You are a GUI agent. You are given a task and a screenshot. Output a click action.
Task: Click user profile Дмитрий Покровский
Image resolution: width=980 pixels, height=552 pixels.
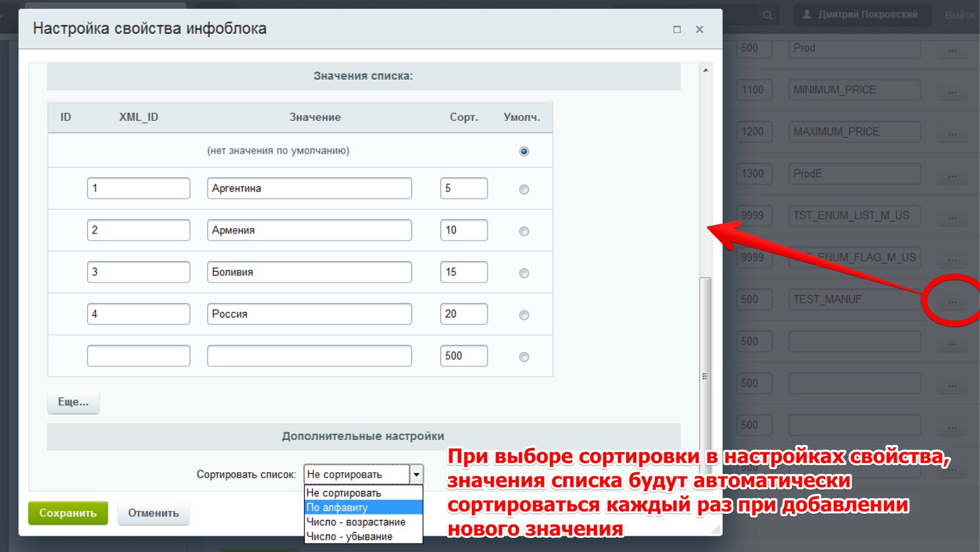tap(860, 15)
